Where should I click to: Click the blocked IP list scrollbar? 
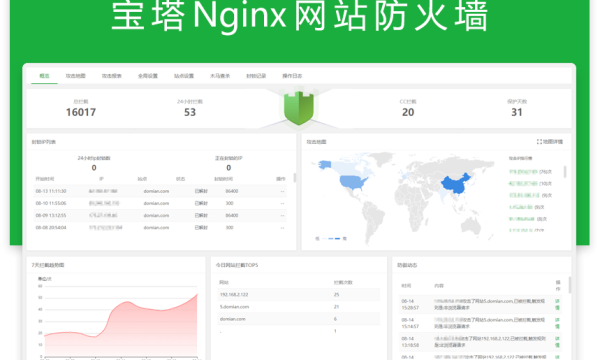(294, 178)
